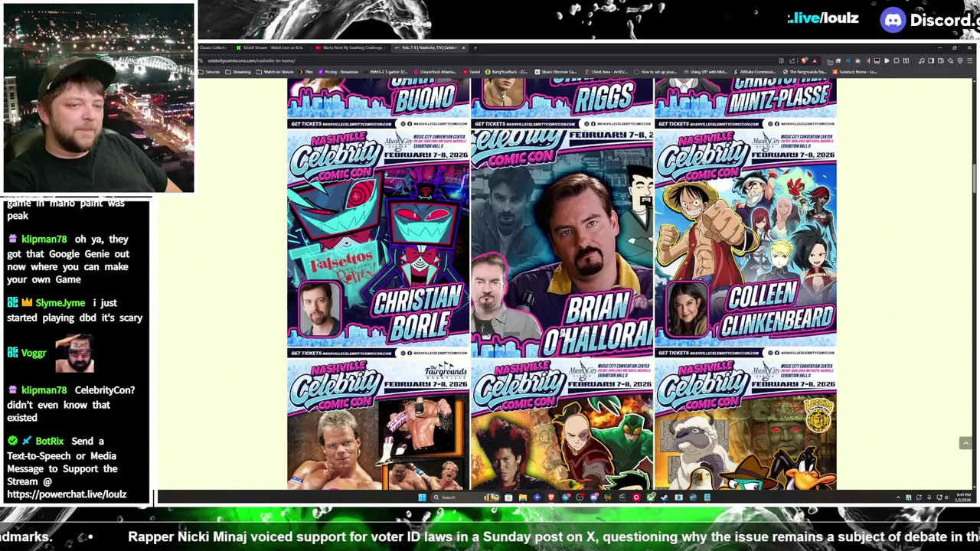Viewport: 980px width, 551px height.
Task: Open the Plex bookmark
Action: pos(306,72)
